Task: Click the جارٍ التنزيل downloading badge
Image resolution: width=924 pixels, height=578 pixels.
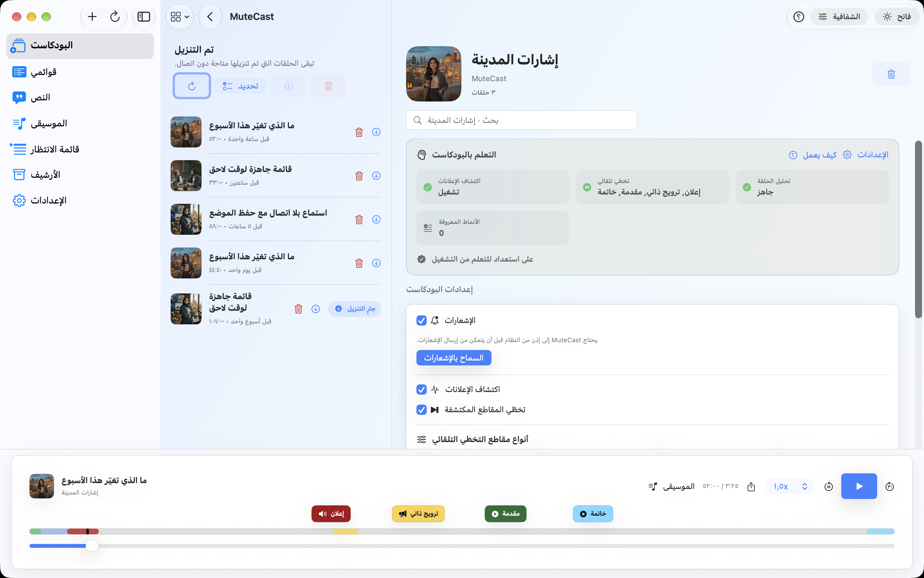Action: click(x=355, y=309)
